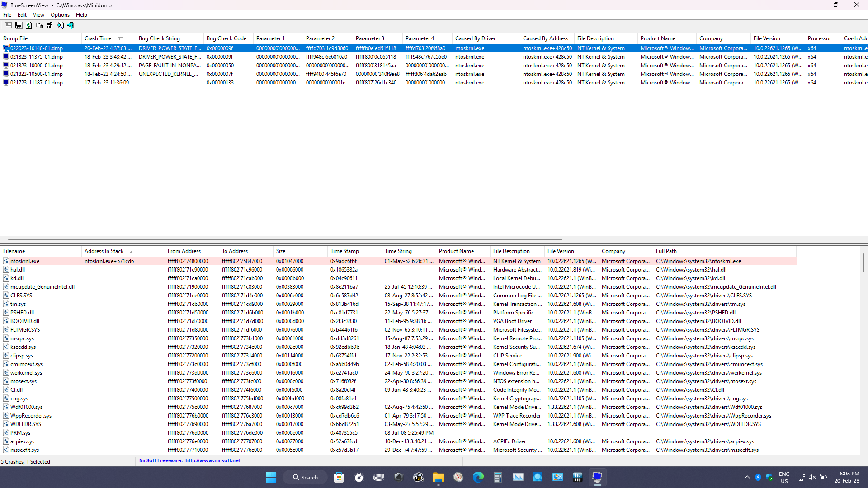Open Microsoft Edge from the taskbar

pyautogui.click(x=478, y=477)
